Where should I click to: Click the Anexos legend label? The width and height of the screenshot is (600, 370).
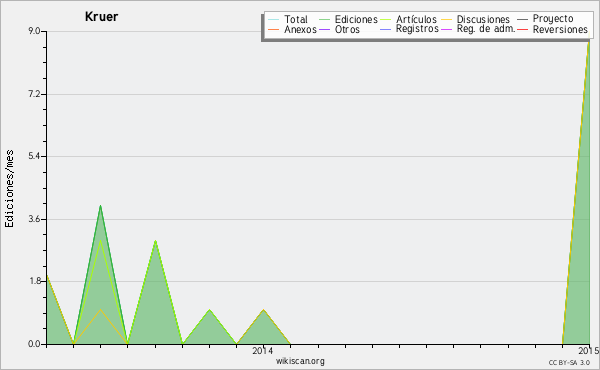[x=300, y=29]
